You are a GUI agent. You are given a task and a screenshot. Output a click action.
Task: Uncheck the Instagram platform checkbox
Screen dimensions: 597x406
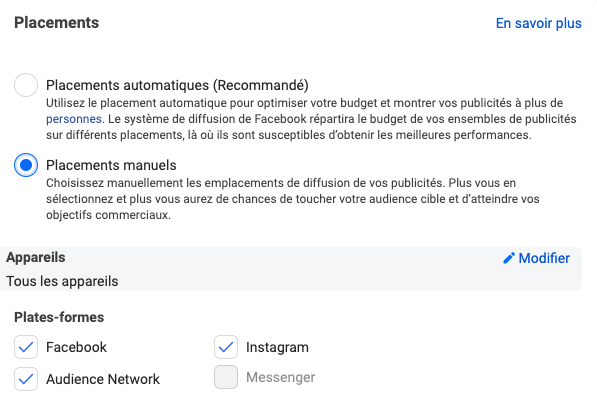click(226, 347)
